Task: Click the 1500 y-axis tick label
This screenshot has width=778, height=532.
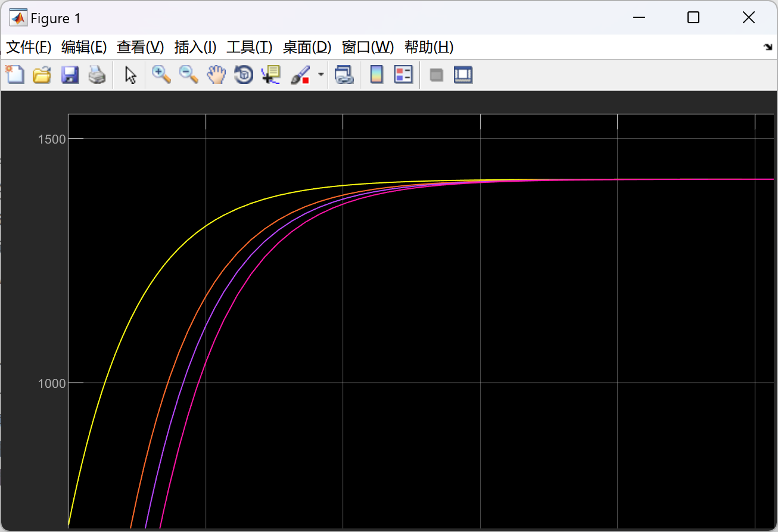Action: (x=52, y=139)
